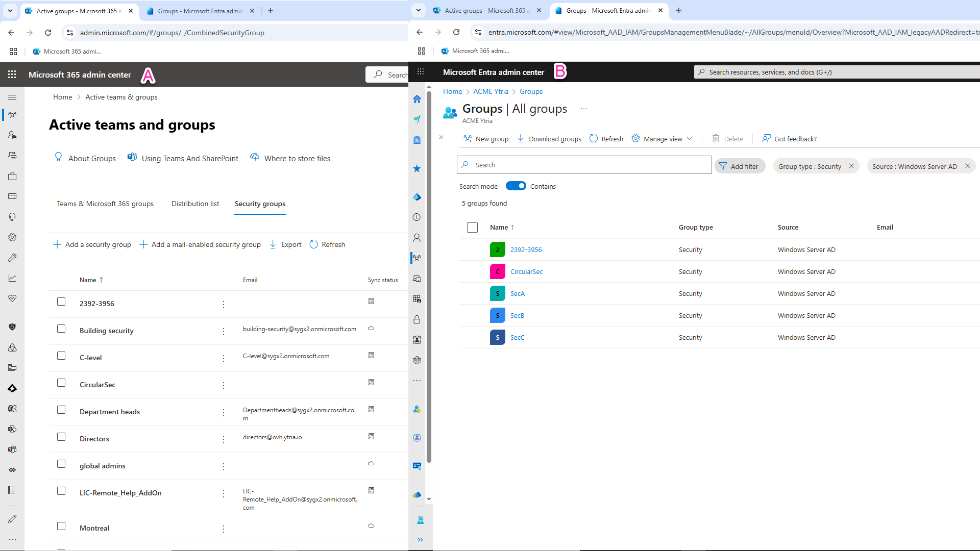
Task: Click Search field in Entra groups list
Action: pyautogui.click(x=584, y=165)
